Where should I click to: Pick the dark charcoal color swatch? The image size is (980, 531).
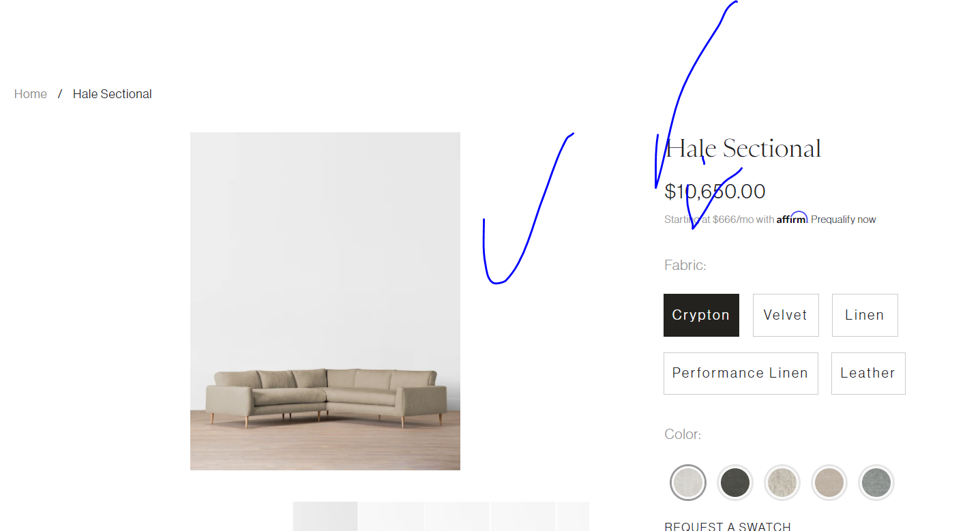click(x=734, y=483)
